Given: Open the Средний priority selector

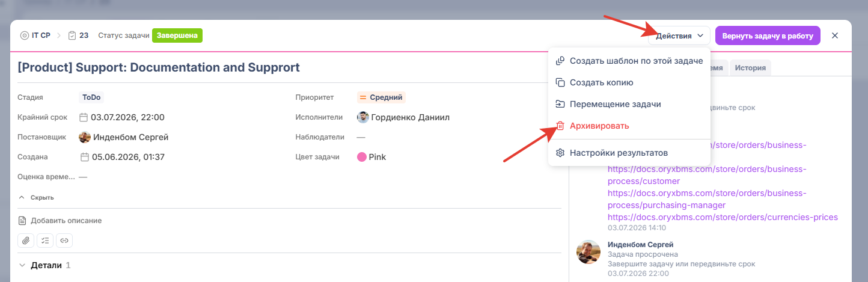Looking at the screenshot, I should [x=382, y=97].
